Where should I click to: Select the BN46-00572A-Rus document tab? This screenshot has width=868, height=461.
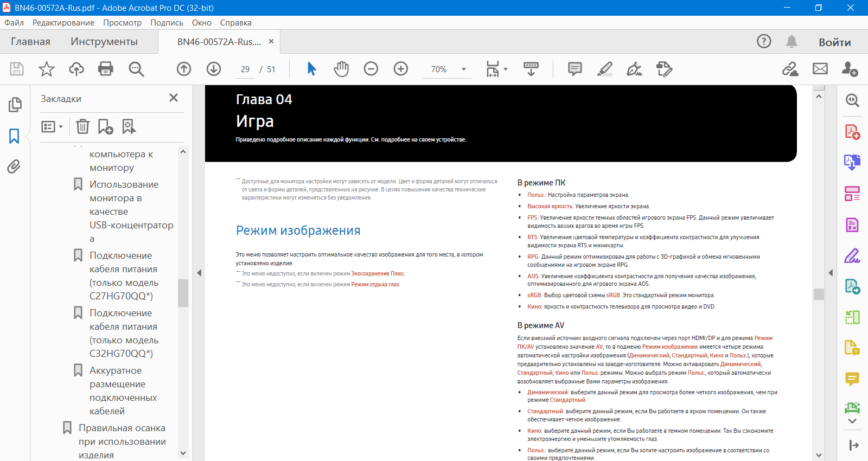coord(219,42)
